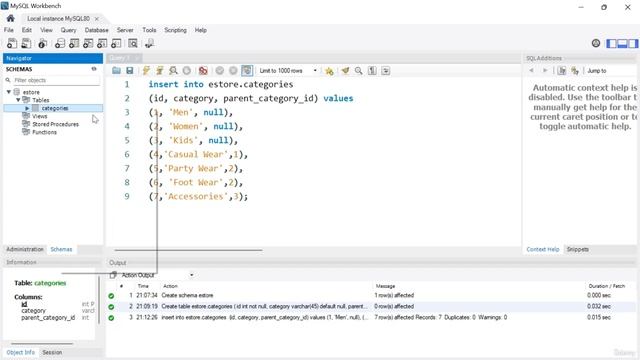Go back in context help
Viewport: 640px width, 360px height.
point(531,71)
